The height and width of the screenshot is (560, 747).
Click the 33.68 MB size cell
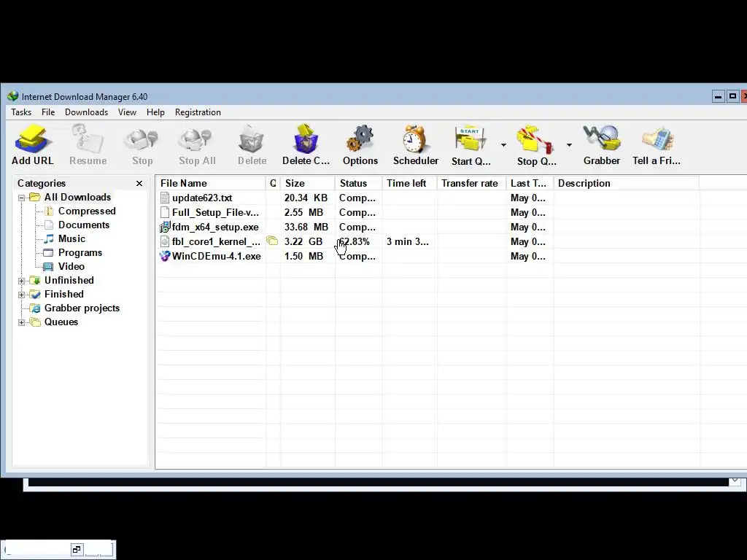(x=306, y=227)
